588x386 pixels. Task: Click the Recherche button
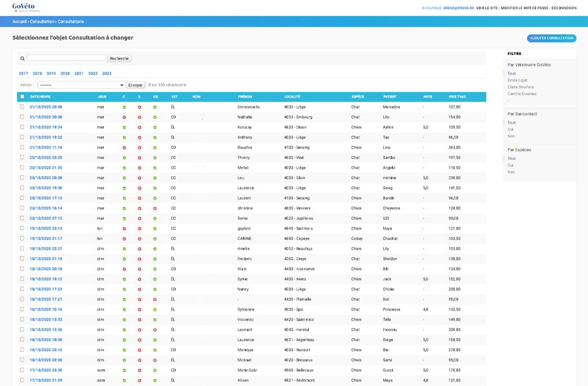pyautogui.click(x=120, y=59)
